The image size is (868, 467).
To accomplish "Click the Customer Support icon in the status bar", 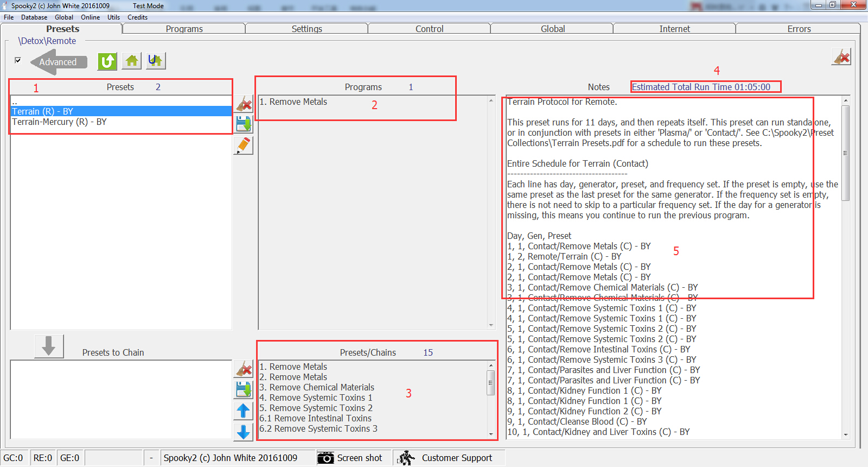I will point(406,458).
